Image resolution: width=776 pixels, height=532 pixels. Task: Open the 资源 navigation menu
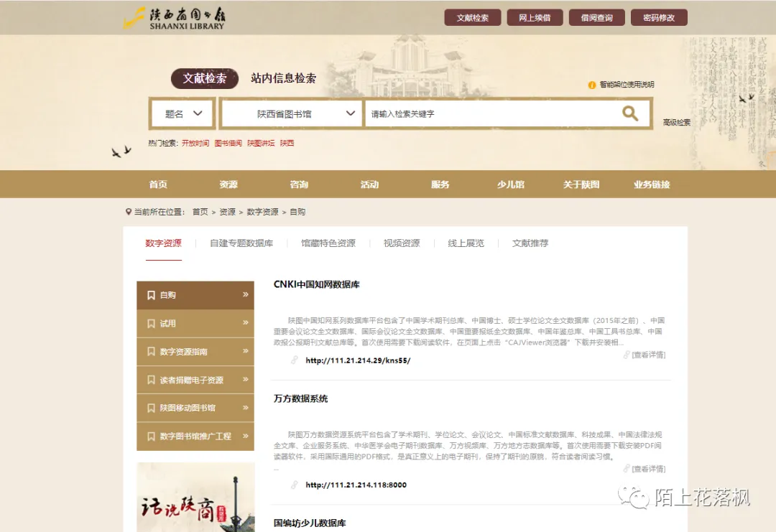228,185
